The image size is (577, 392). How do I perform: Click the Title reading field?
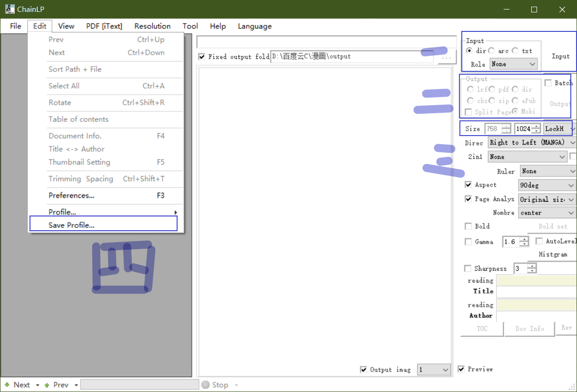tap(537, 280)
